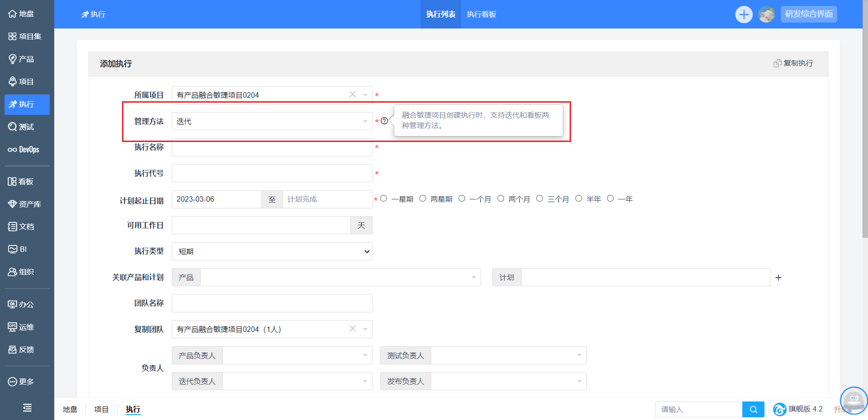The height and width of the screenshot is (420, 868).
Task: Click the blue plus create button in header
Action: point(744,14)
